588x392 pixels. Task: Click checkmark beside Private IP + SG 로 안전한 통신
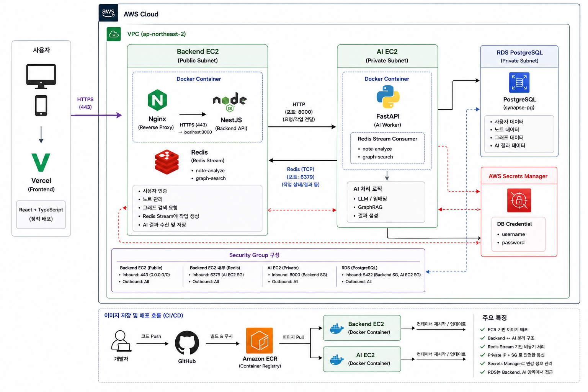482,355
